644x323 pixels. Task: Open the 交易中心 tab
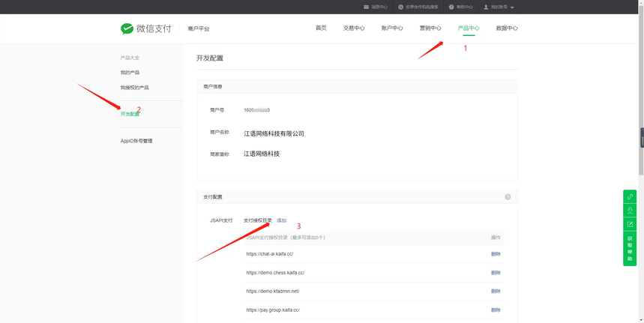tap(354, 28)
